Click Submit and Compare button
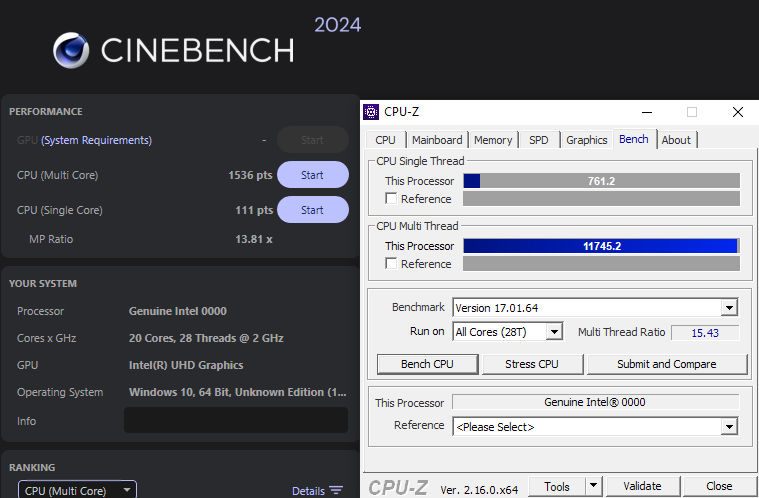This screenshot has width=759, height=498. coord(667,364)
